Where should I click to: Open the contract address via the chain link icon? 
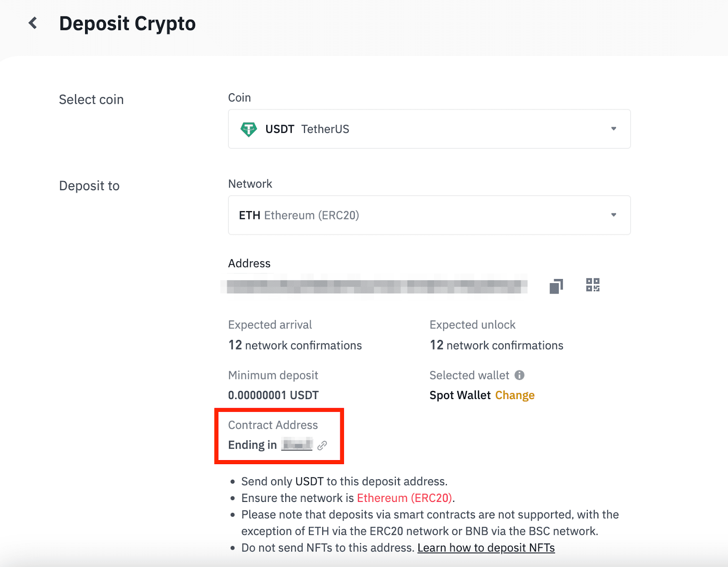[323, 445]
